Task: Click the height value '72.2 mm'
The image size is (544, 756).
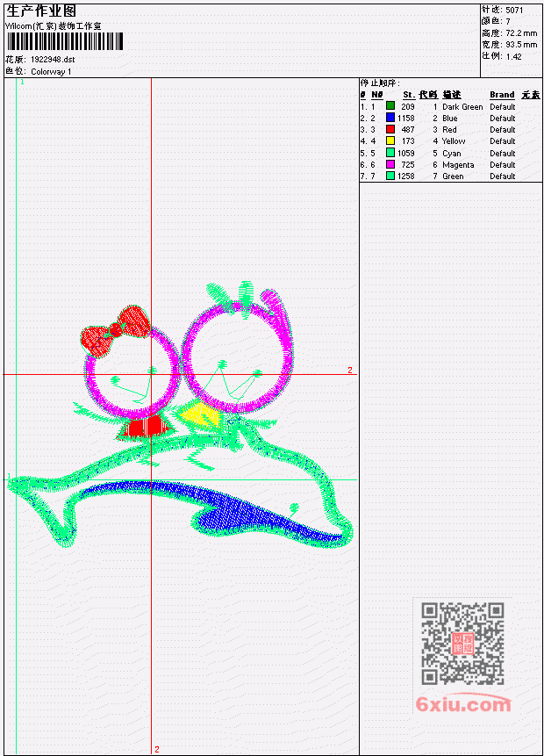Action: pyautogui.click(x=521, y=33)
